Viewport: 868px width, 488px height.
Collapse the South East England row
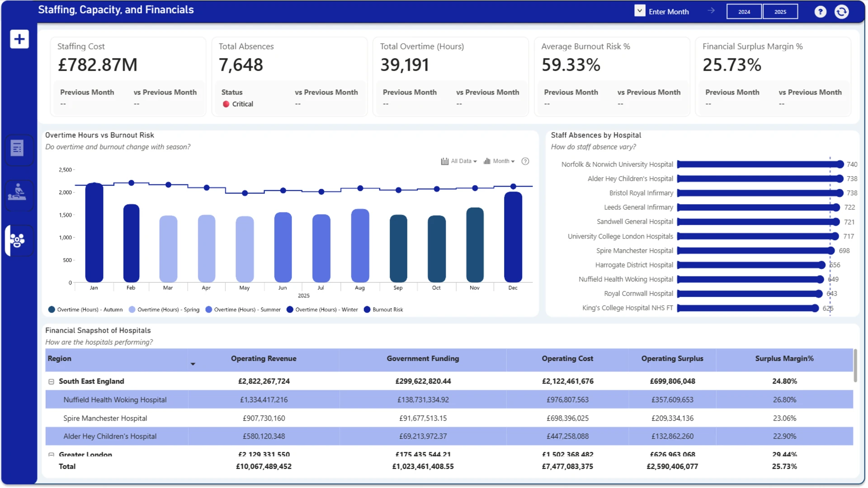[51, 382]
